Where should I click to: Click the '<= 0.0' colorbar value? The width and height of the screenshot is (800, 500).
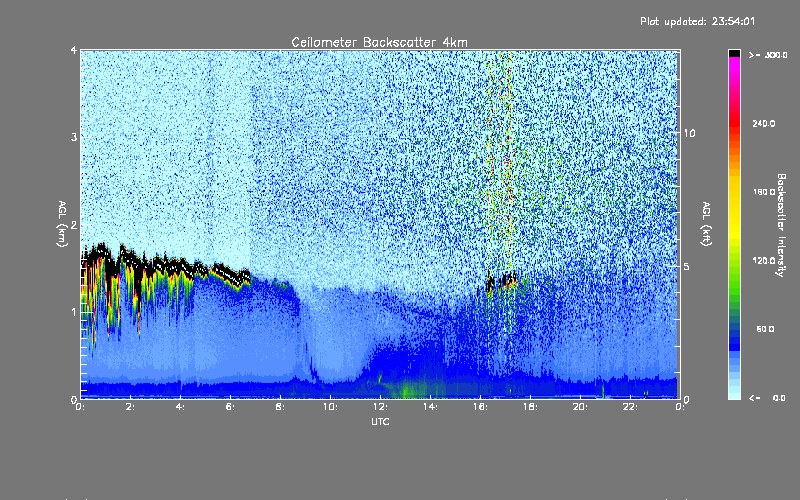[x=768, y=397]
